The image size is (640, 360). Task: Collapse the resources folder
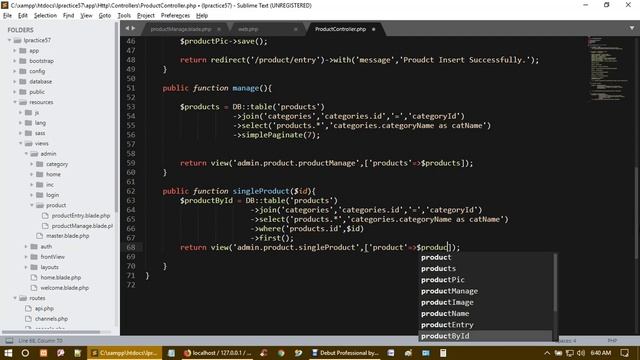[x=15, y=102]
